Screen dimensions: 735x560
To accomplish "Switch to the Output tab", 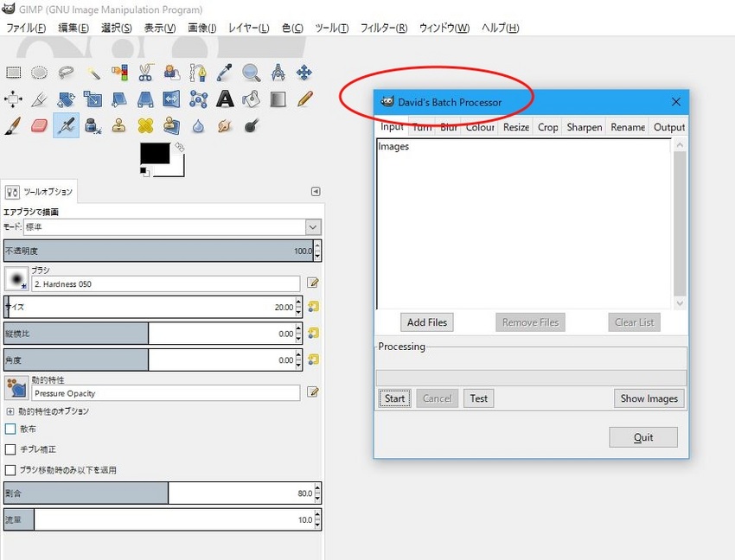I will point(669,127).
